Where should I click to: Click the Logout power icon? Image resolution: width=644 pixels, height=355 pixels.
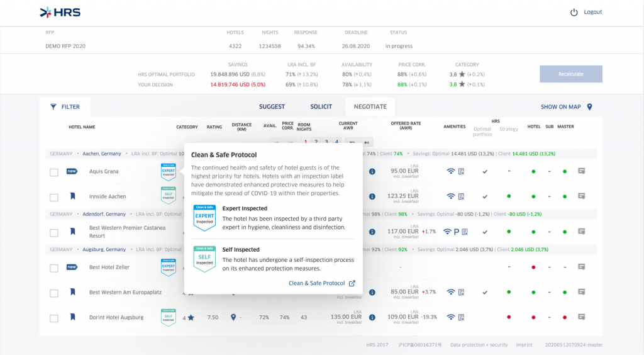tap(574, 13)
